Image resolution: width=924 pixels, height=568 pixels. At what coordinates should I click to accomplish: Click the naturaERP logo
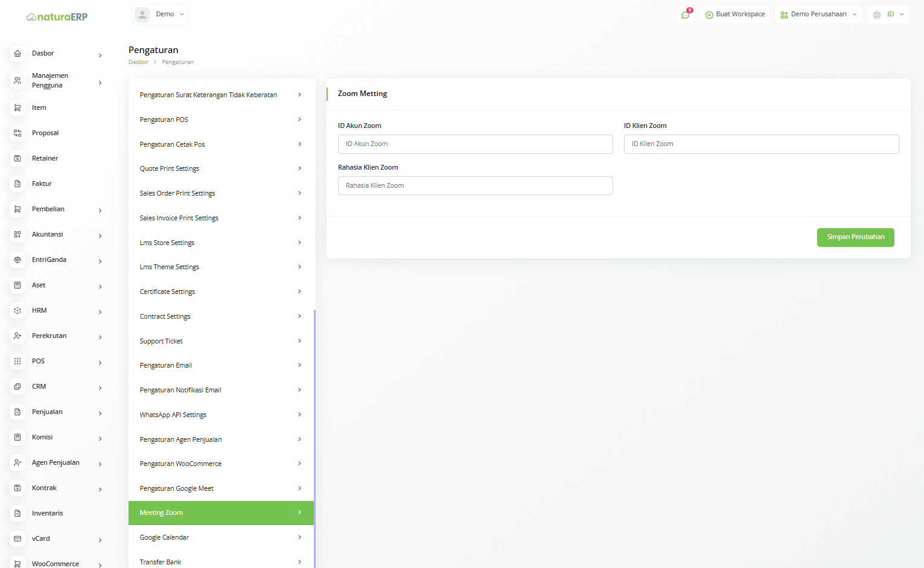pyautogui.click(x=57, y=17)
